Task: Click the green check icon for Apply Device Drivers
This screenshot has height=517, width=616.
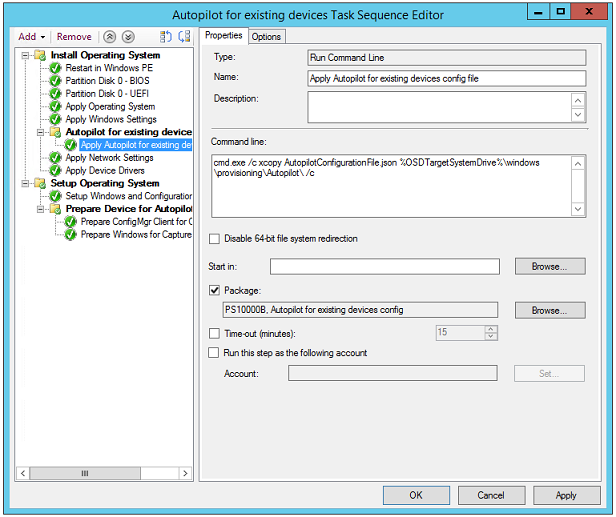Action: (56, 171)
